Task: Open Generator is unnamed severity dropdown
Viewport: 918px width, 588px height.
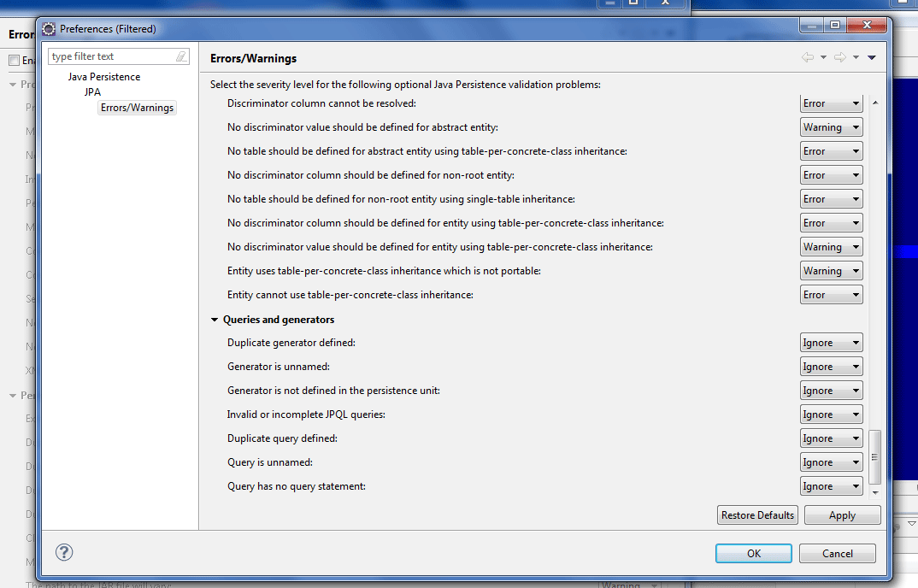Action: 832,367
